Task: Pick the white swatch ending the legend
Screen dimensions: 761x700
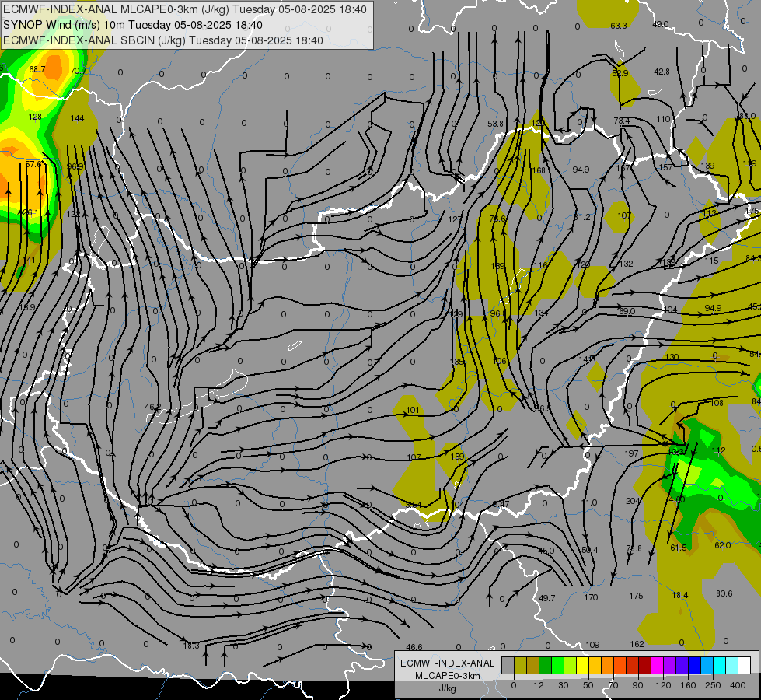Action: click(744, 665)
